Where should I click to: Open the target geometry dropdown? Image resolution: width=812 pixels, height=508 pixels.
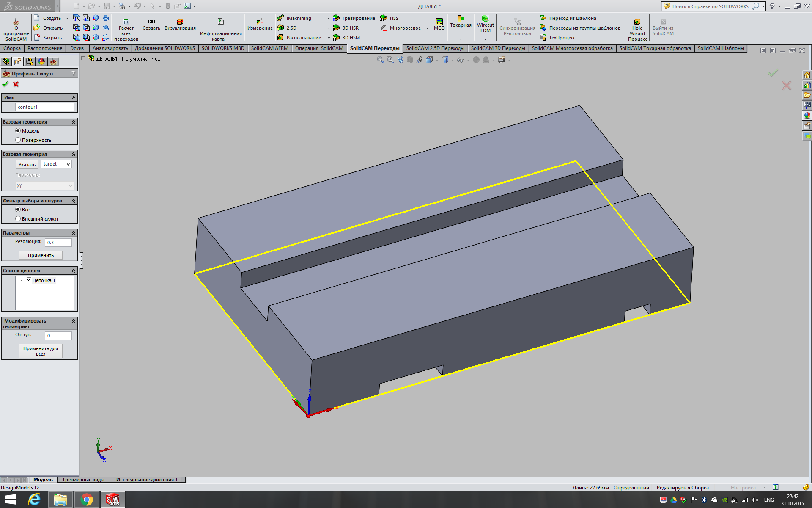[x=56, y=164]
